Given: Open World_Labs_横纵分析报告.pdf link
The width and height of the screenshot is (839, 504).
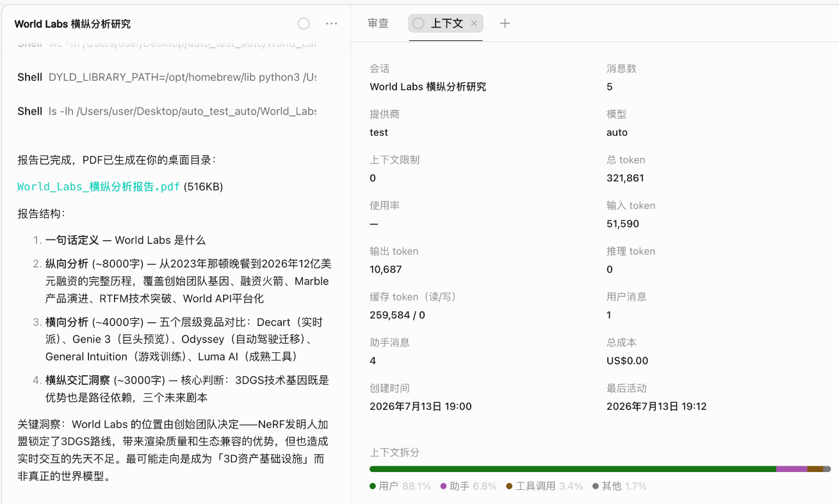Looking at the screenshot, I should [99, 186].
